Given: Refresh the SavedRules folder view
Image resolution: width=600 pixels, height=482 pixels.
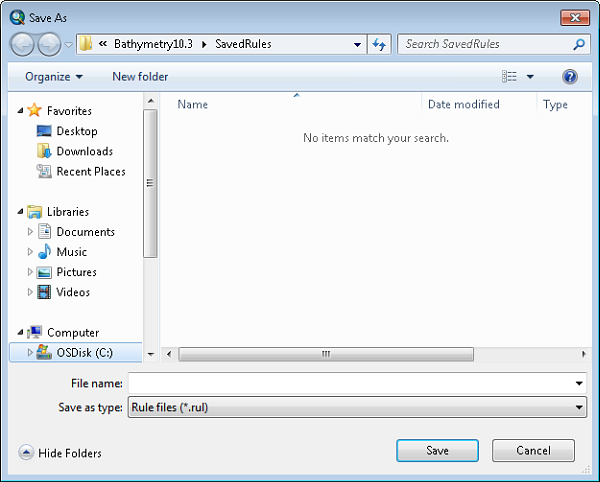Looking at the screenshot, I should pos(379,44).
